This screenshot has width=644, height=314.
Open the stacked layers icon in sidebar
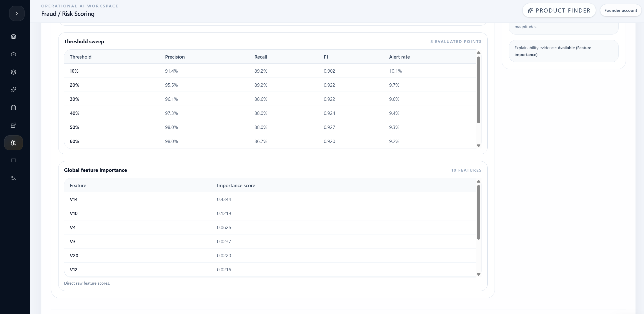(x=14, y=72)
